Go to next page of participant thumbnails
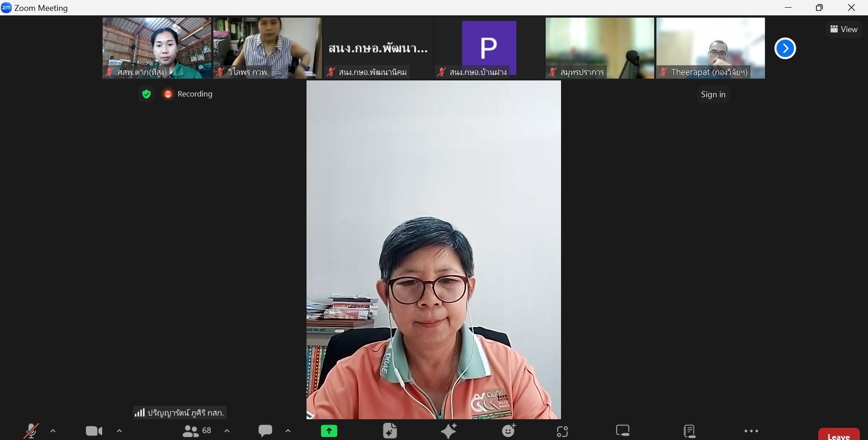 (785, 48)
